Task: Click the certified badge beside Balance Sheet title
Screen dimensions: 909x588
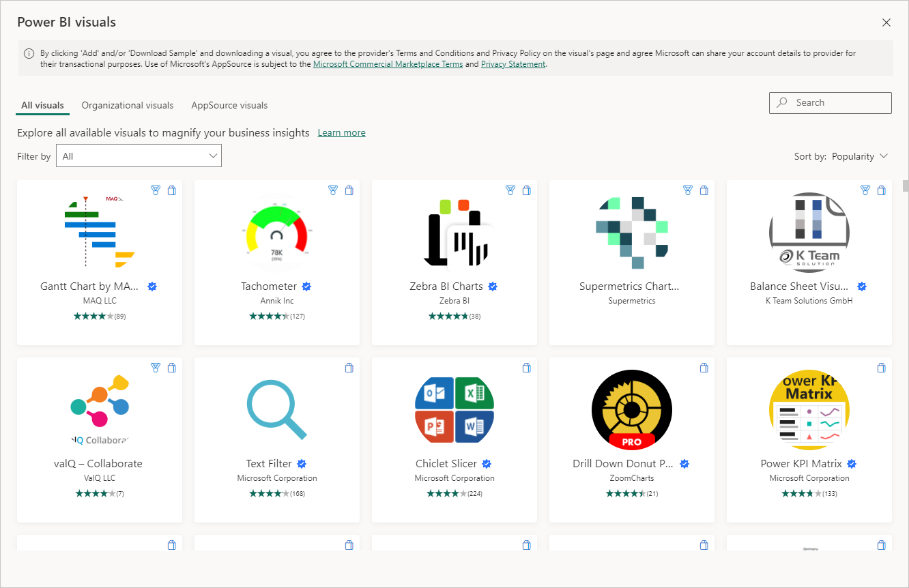Action: tap(862, 286)
